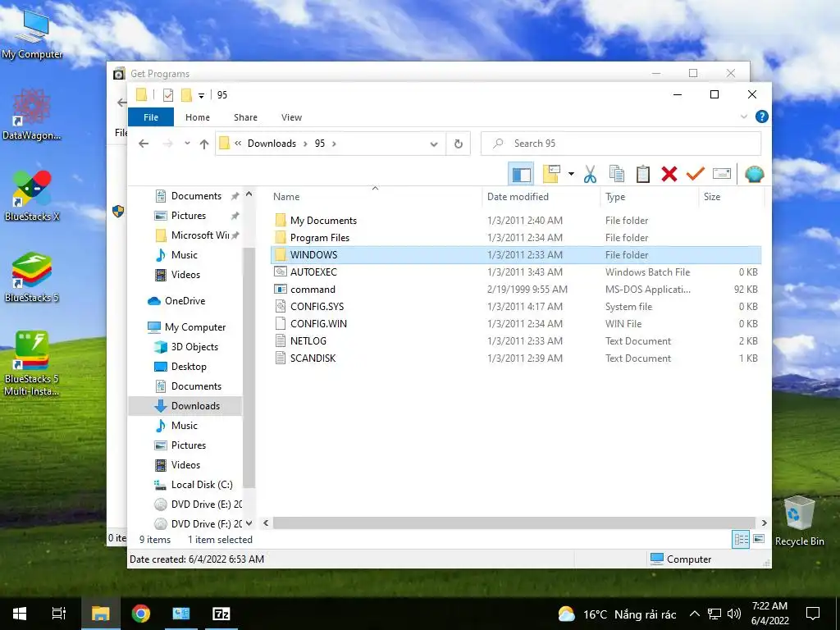The width and height of the screenshot is (840, 630).
Task: Click the Refresh button
Action: click(458, 144)
